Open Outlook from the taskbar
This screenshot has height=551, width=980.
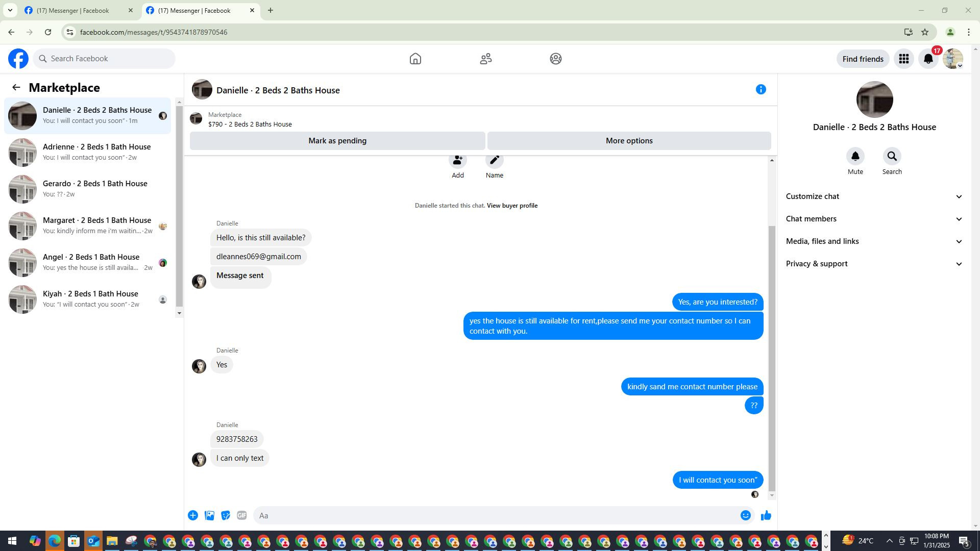pos(93,541)
